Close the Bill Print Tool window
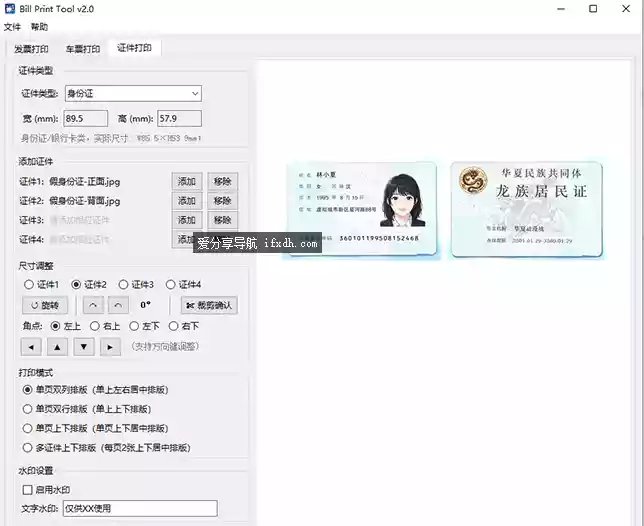This screenshot has height=526, width=644. click(626, 9)
